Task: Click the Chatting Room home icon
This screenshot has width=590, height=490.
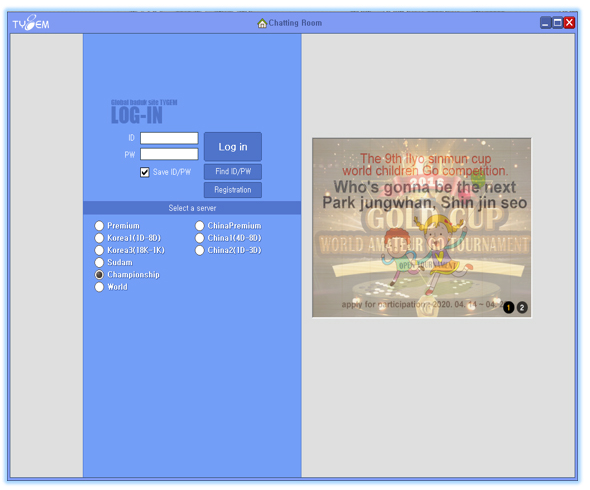Action: [262, 23]
